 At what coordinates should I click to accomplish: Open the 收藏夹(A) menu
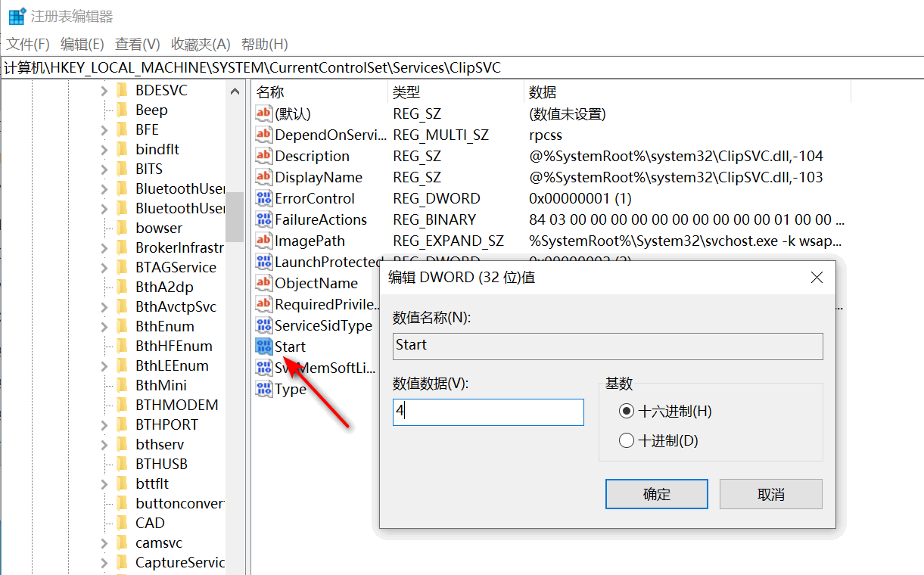[x=201, y=44]
